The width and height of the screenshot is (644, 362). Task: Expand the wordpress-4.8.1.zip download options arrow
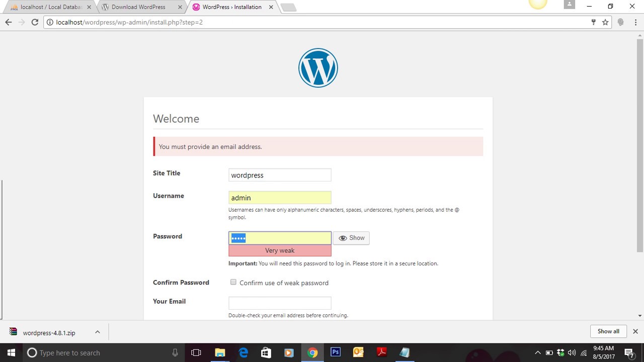coord(98,332)
